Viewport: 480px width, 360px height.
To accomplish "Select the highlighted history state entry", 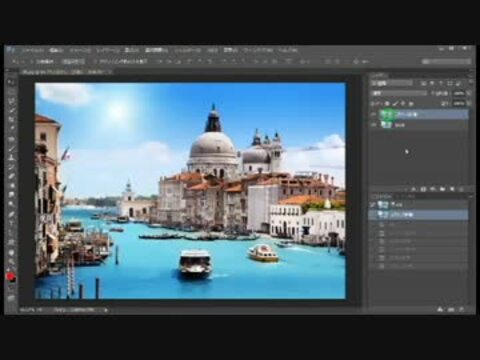I will [418, 215].
